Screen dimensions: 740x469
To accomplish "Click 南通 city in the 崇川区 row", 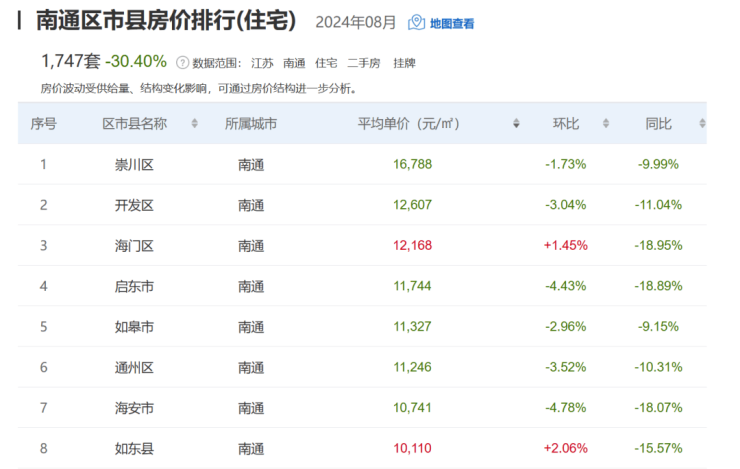I will (x=251, y=165).
